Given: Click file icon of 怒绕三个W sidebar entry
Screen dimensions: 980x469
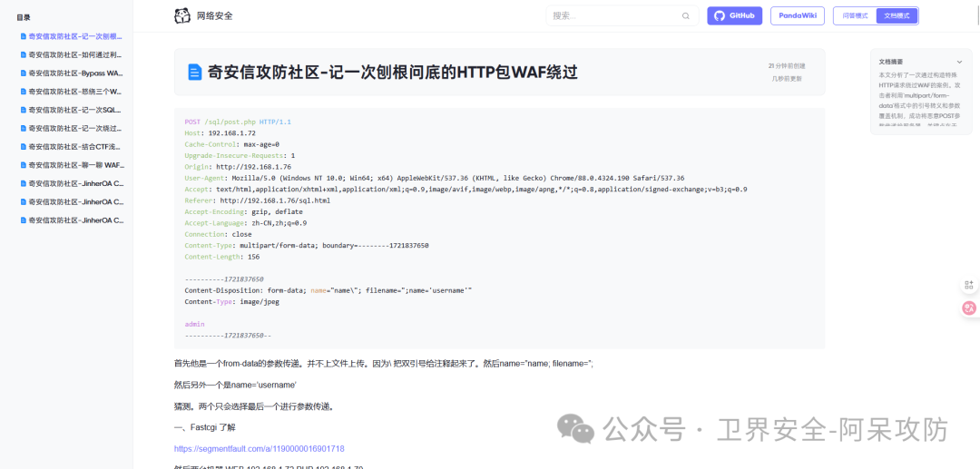Looking at the screenshot, I should coord(23,92).
